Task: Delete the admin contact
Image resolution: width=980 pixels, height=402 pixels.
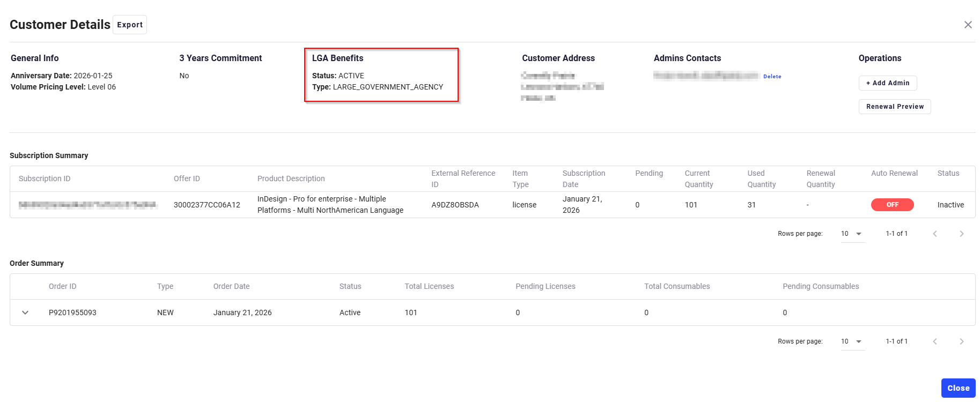Action: (x=772, y=77)
